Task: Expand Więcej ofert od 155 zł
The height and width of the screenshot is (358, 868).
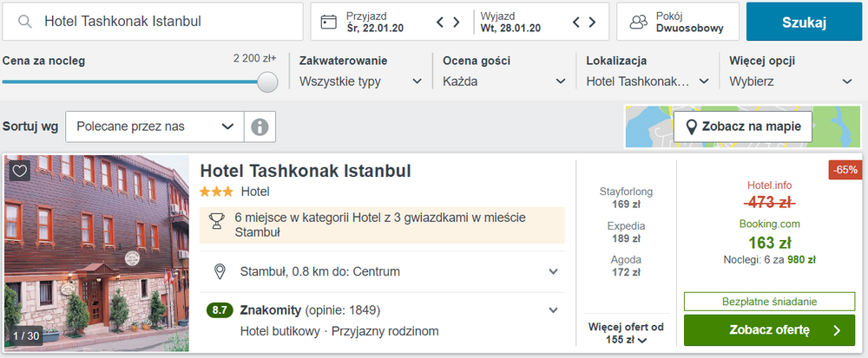Action: tap(626, 333)
